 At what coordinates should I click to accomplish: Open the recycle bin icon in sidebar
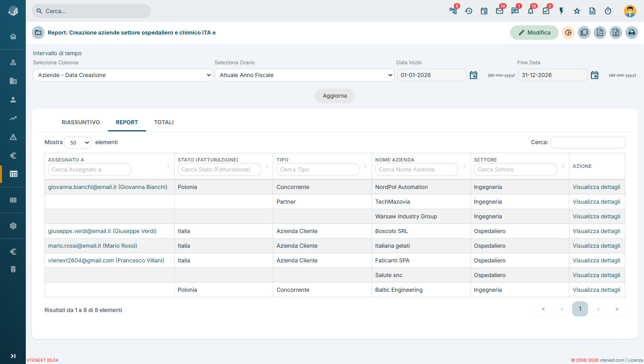(13, 269)
